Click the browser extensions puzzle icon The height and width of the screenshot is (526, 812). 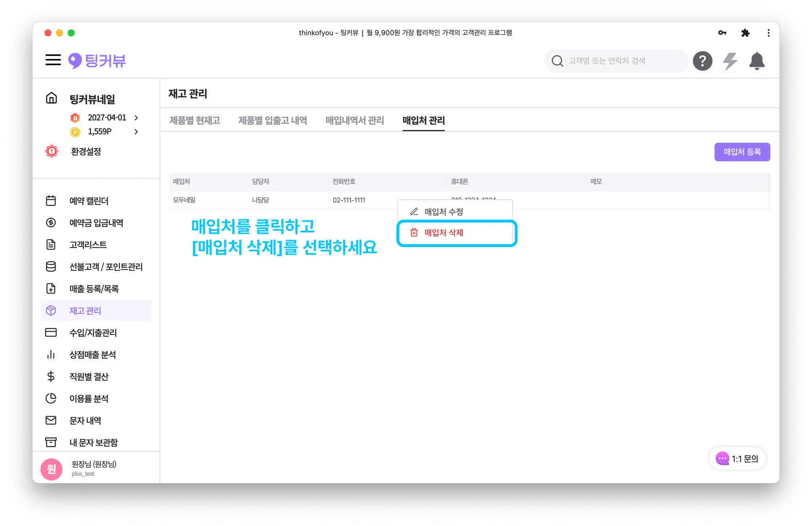[x=745, y=33]
